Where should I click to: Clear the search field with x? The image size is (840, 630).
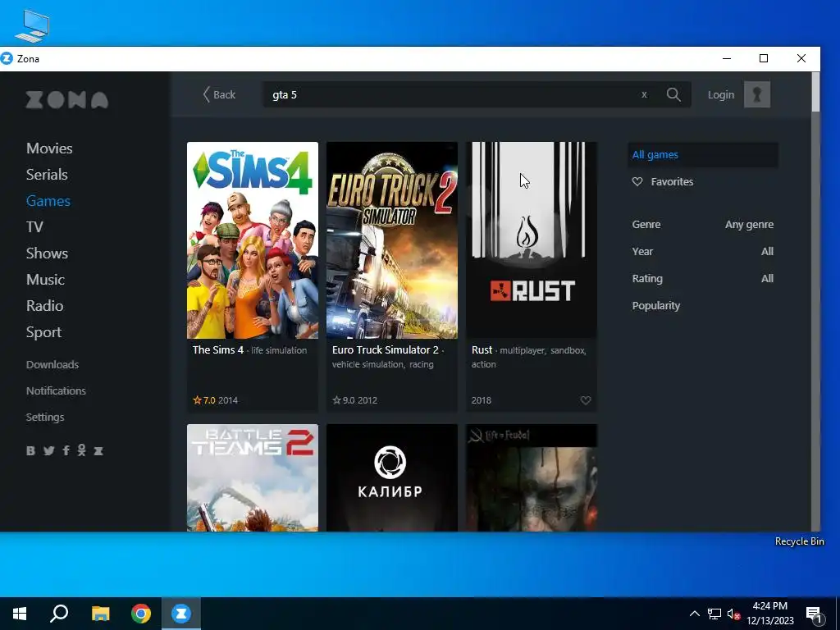645,95
